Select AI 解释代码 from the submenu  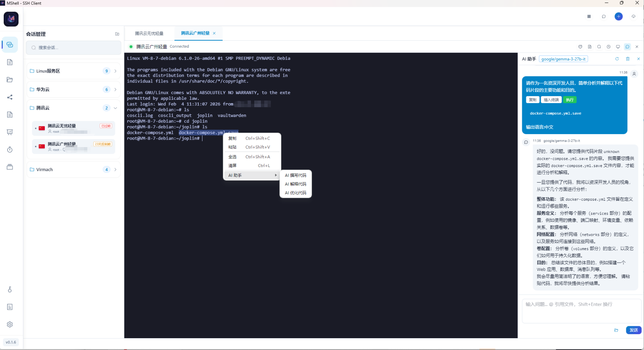[295, 184]
